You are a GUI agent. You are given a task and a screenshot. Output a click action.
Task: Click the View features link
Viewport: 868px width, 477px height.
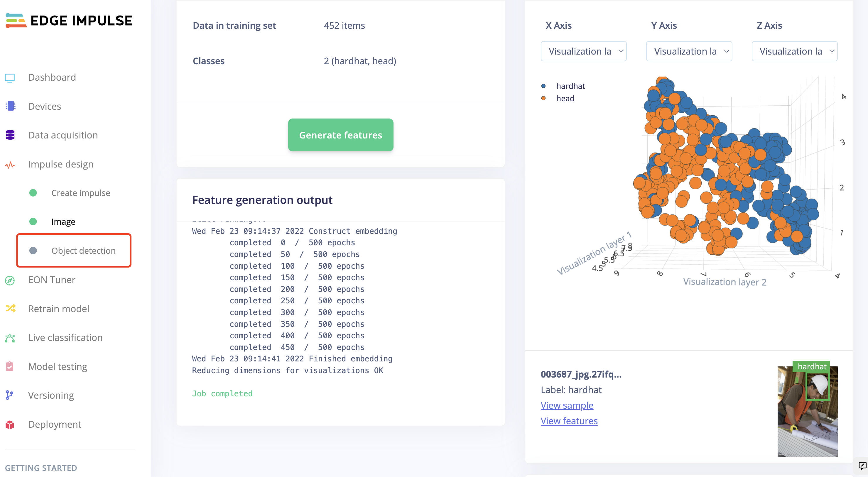[569, 421]
